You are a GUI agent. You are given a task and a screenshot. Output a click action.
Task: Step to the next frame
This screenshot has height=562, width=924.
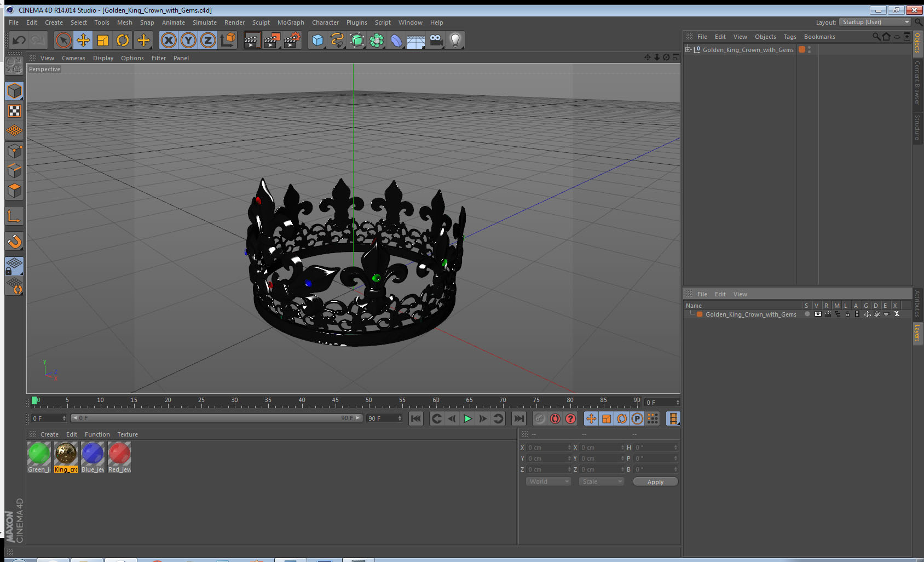(483, 418)
